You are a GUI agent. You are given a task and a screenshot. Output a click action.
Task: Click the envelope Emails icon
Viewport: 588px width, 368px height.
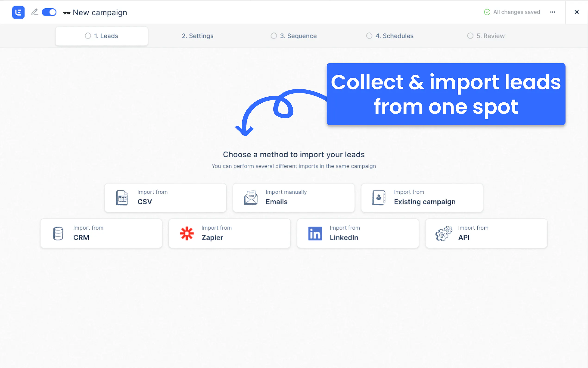click(x=250, y=198)
